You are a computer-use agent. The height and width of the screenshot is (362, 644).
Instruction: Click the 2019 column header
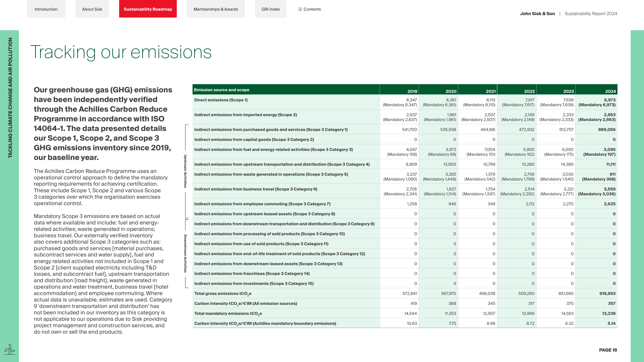[412, 91]
